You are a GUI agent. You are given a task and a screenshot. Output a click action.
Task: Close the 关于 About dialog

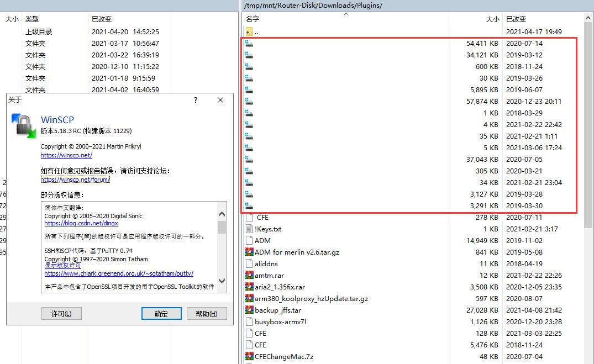pos(220,100)
